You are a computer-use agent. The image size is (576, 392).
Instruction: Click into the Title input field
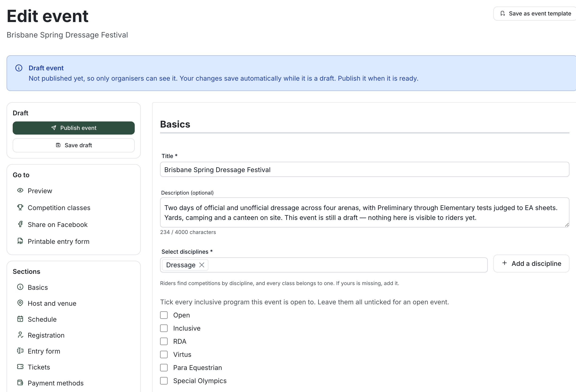pos(365,170)
